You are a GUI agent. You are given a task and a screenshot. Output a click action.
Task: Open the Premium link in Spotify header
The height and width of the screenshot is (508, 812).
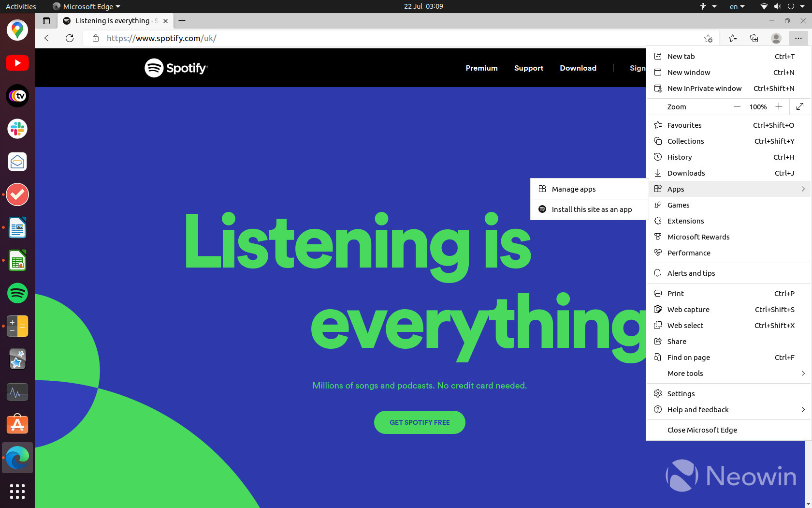click(481, 68)
